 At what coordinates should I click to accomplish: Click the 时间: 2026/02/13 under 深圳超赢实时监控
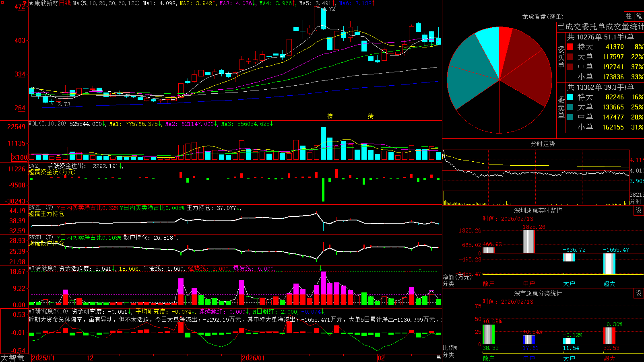click(508, 219)
